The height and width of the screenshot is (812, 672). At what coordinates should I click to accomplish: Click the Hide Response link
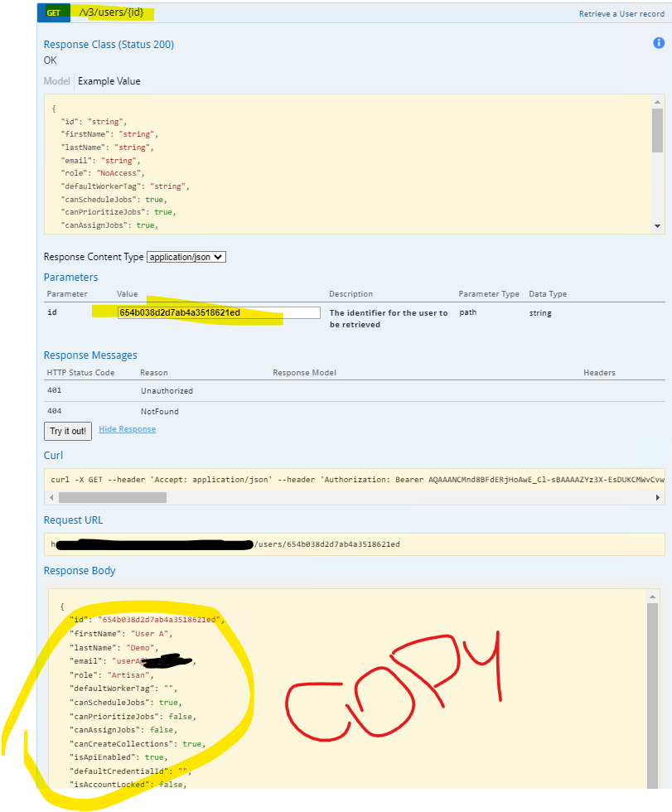click(x=127, y=428)
